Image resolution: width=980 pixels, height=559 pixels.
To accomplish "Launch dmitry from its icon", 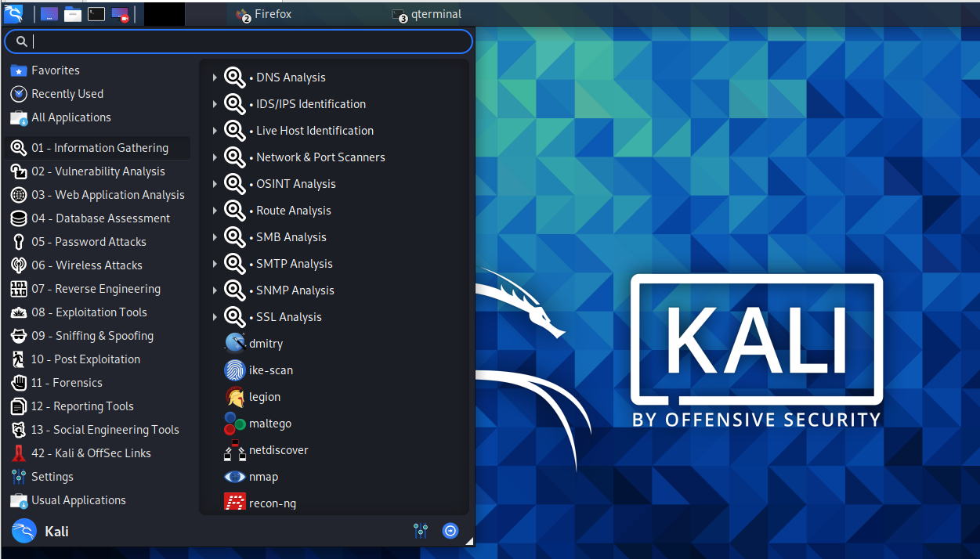I will (235, 343).
